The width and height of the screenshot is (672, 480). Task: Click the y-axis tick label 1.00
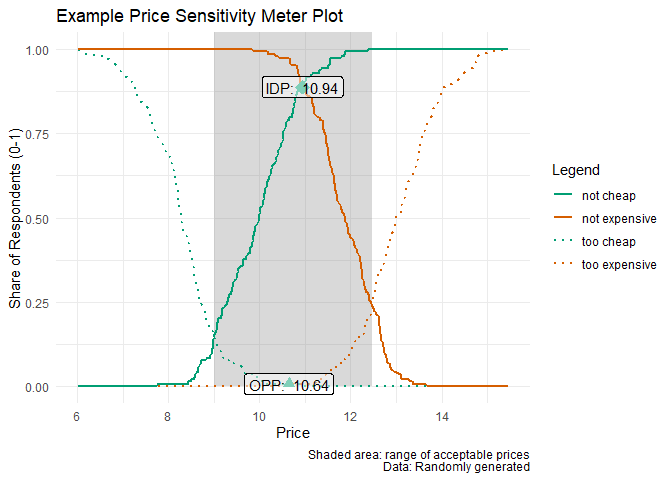tap(37, 50)
